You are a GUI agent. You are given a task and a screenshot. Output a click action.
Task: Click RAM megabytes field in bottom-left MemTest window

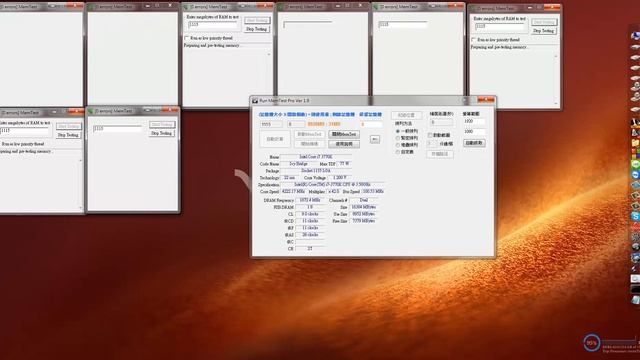click(x=24, y=131)
